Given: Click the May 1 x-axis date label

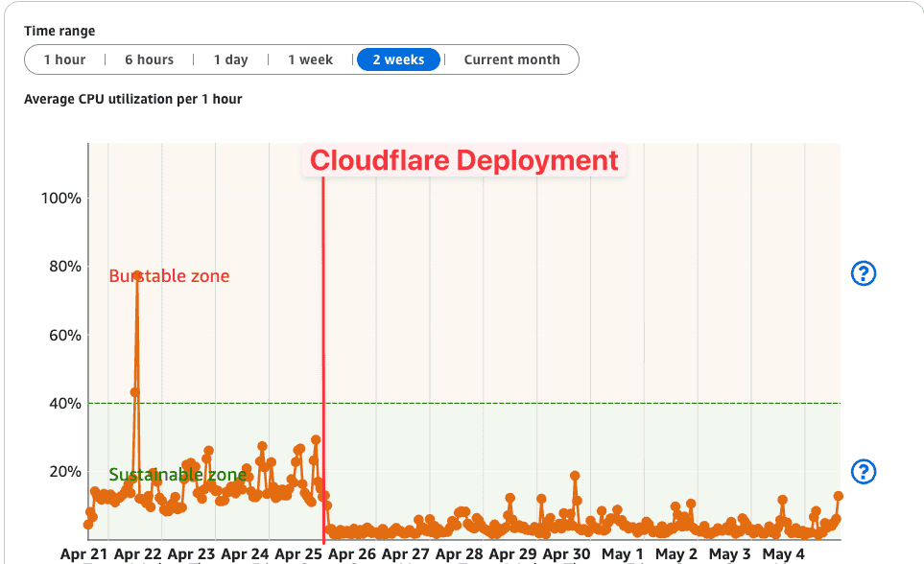Looking at the screenshot, I should click(x=623, y=554).
